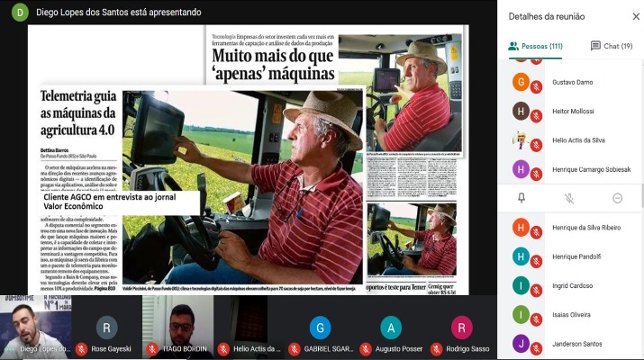The width and height of the screenshot is (644, 360).
Task: Select participant Henrique Camargo Sobiesak
Action: pos(591,169)
